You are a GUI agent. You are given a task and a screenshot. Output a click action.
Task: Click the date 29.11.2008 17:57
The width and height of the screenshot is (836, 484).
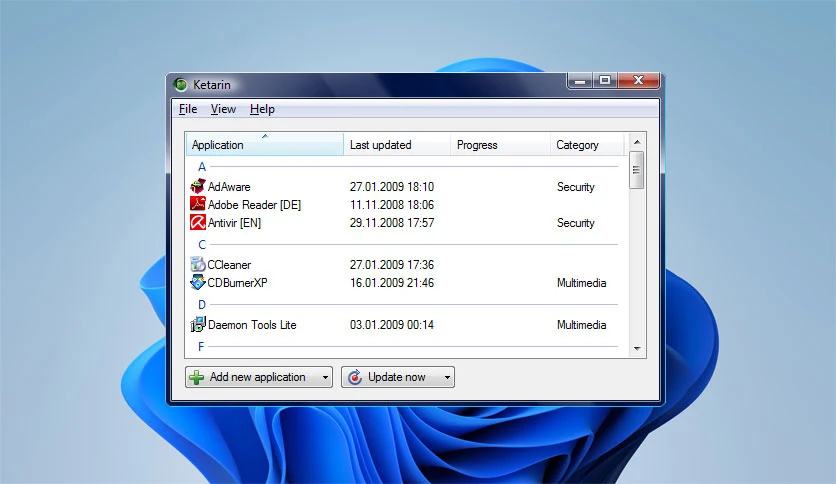pos(392,223)
